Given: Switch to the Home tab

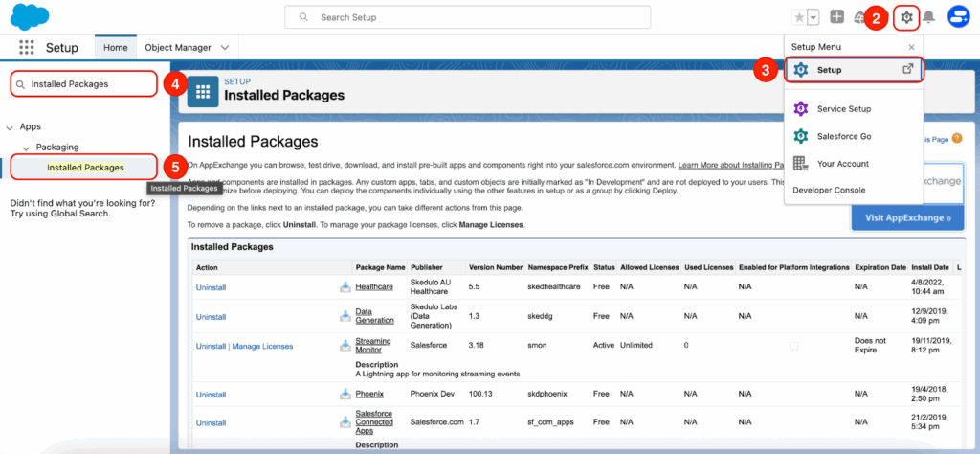Looking at the screenshot, I should coord(115,47).
